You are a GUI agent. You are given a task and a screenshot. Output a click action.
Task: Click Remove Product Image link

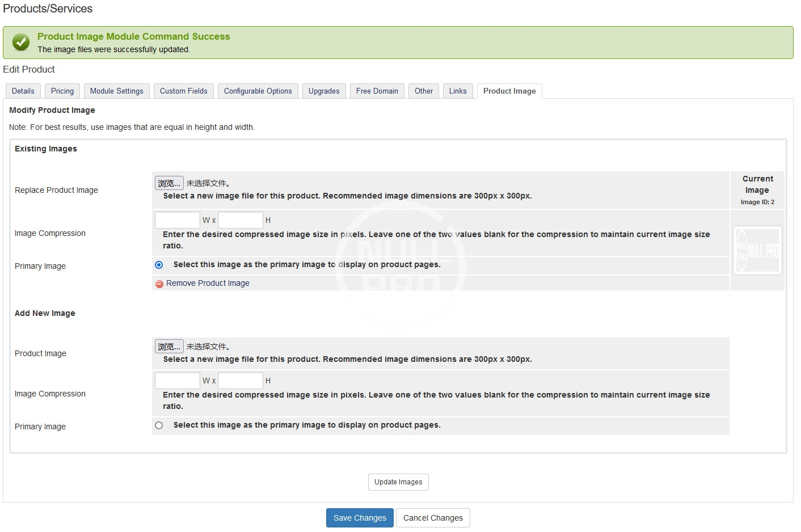[208, 284]
